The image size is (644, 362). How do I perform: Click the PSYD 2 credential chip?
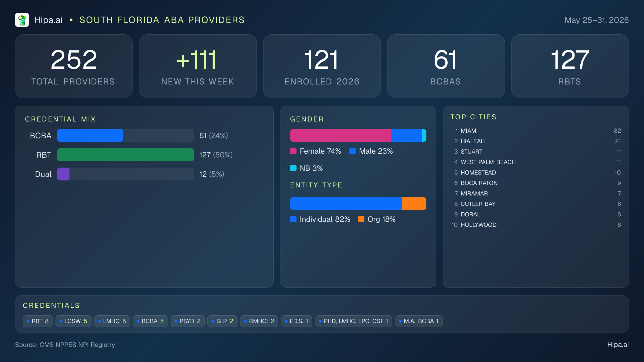point(188,321)
